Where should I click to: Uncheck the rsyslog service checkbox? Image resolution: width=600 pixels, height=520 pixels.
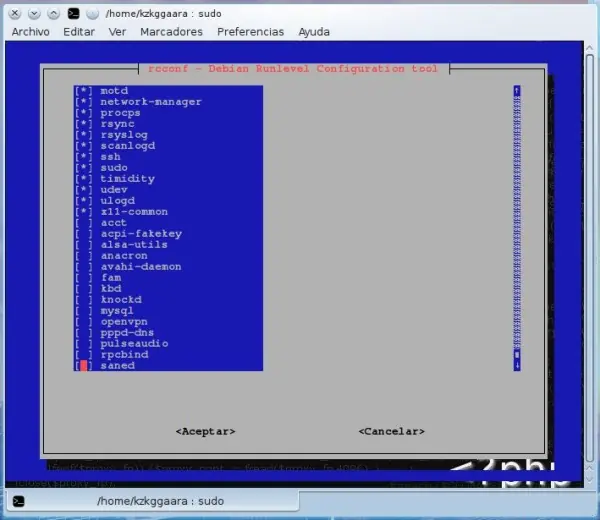[84, 135]
